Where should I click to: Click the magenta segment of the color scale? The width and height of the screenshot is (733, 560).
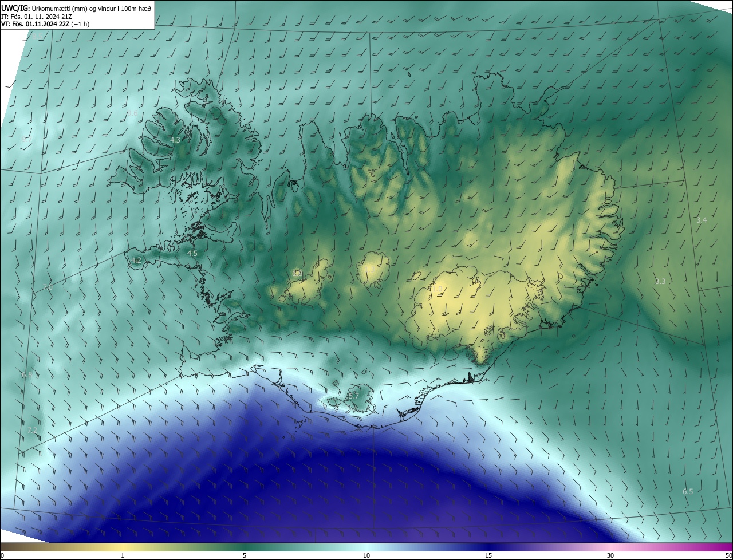710,547
